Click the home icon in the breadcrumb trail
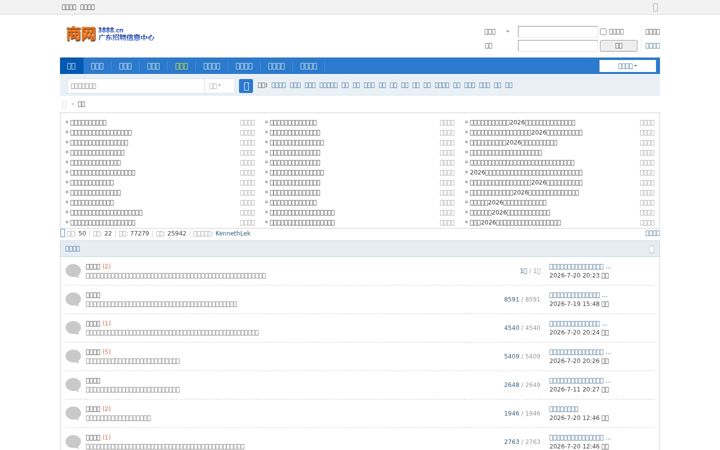The height and width of the screenshot is (450, 720). (x=64, y=104)
